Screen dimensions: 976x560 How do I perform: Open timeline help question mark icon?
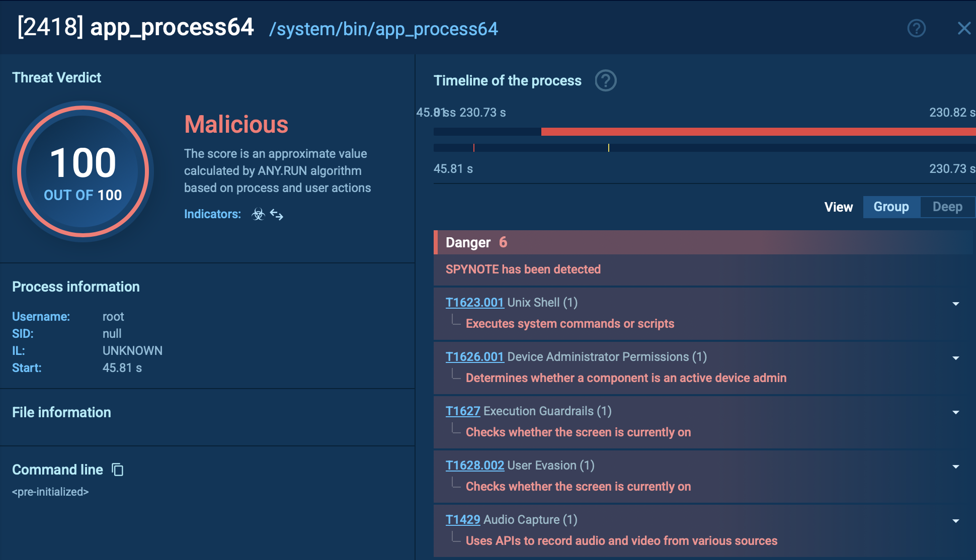coord(606,80)
